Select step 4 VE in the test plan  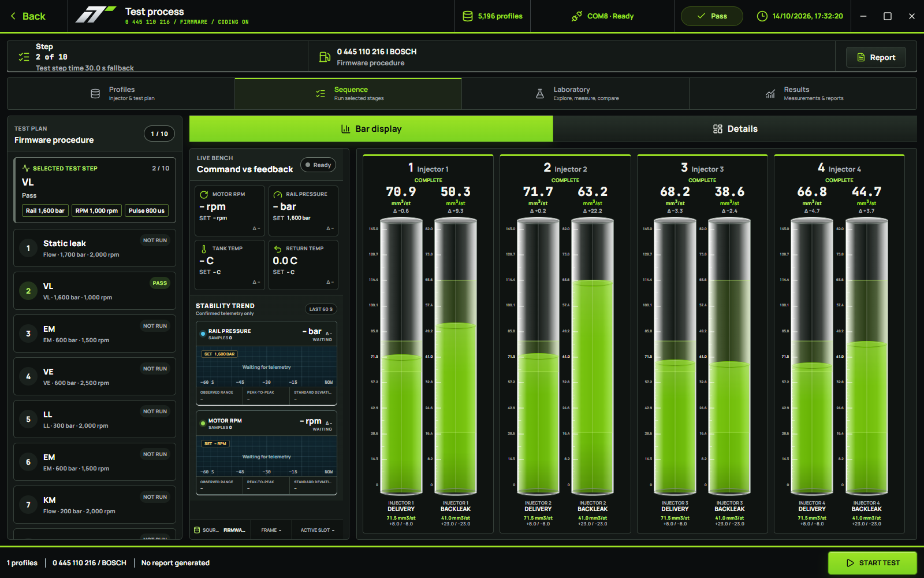[95, 376]
